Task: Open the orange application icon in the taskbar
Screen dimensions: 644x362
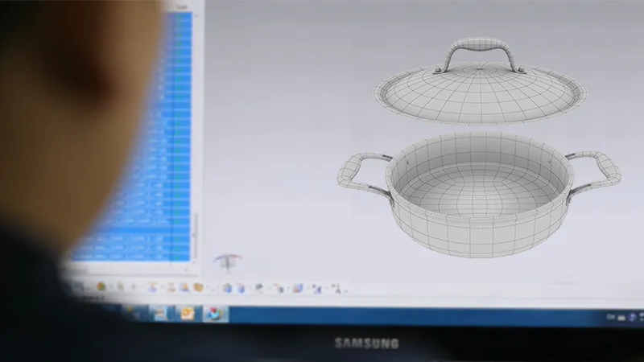Action: tap(188, 314)
